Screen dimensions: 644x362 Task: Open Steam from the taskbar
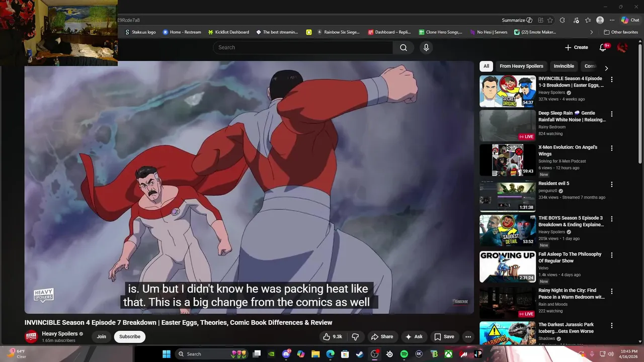360,354
